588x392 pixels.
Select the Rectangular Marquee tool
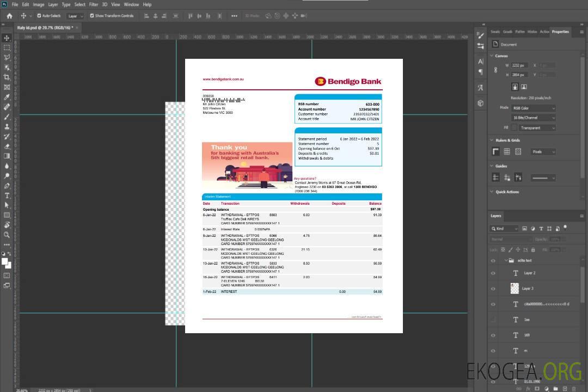click(7, 48)
